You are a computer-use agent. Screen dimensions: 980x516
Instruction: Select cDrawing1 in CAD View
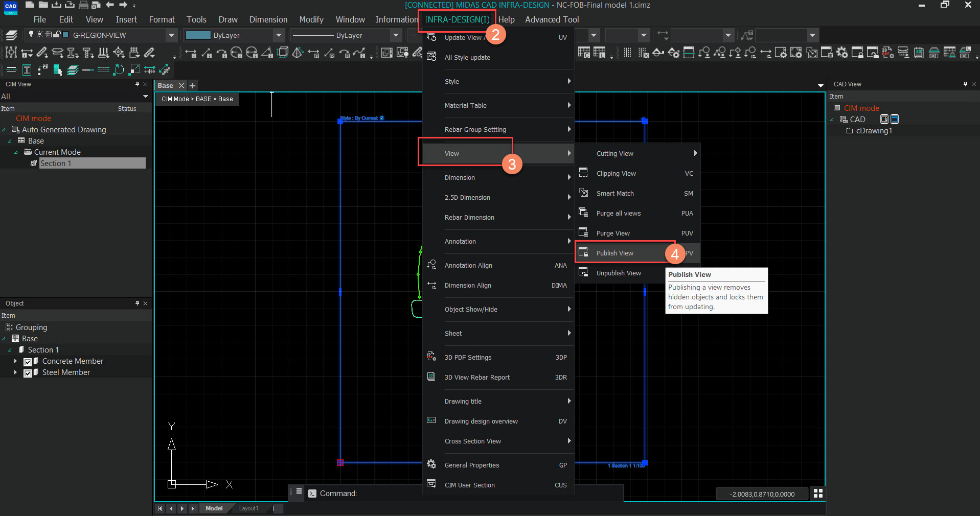point(874,131)
